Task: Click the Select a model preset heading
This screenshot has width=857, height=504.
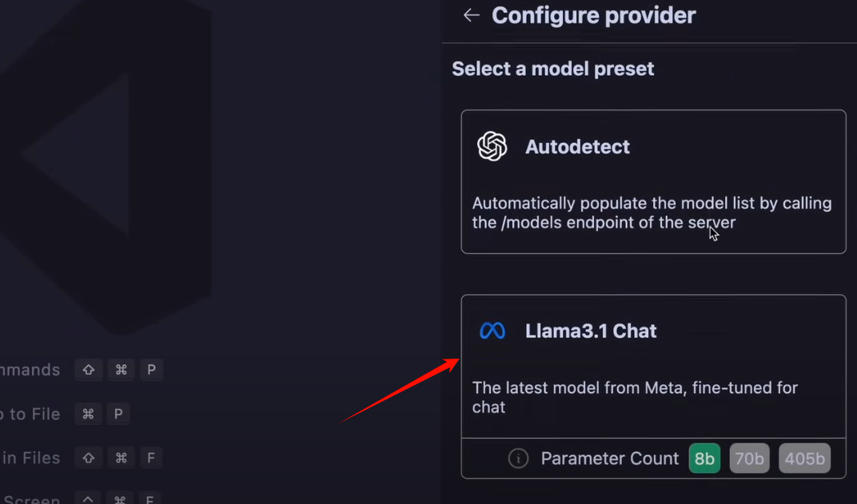Action: point(552,69)
